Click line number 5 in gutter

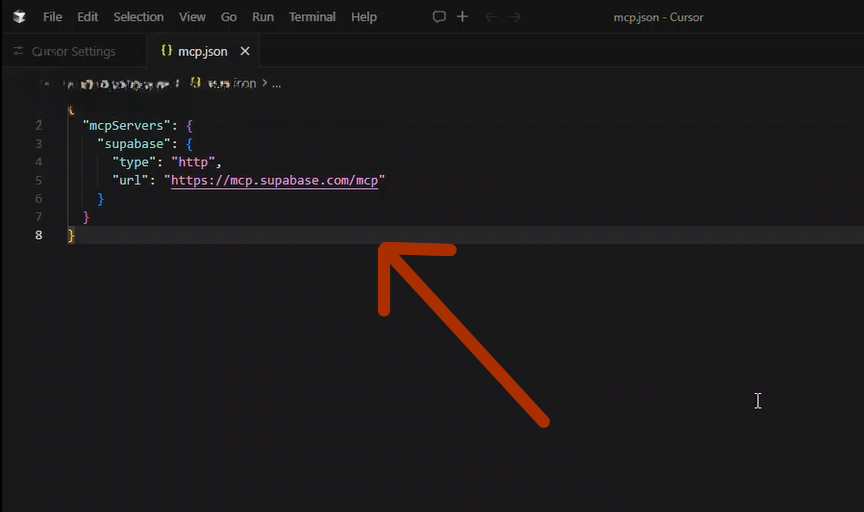tap(39, 180)
